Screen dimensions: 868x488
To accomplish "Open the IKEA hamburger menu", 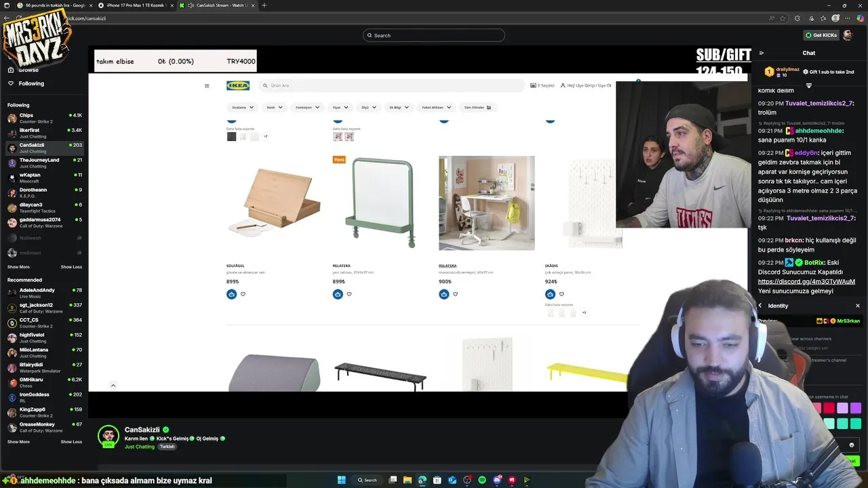I will tap(207, 85).
